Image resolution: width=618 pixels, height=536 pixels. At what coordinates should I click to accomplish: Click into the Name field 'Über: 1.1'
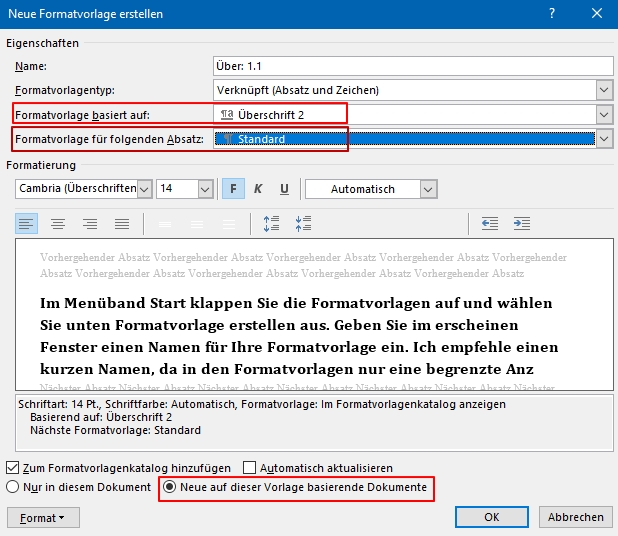click(x=413, y=66)
